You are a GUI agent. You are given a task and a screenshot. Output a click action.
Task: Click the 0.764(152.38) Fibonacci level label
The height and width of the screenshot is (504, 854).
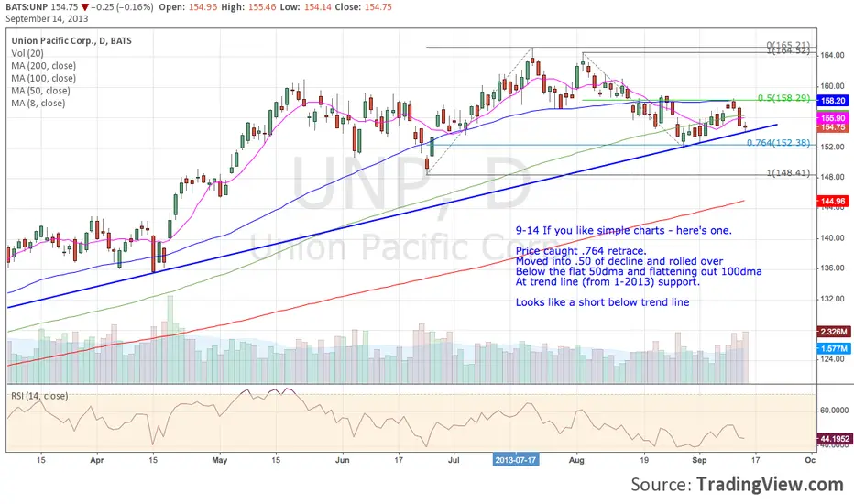tap(778, 143)
